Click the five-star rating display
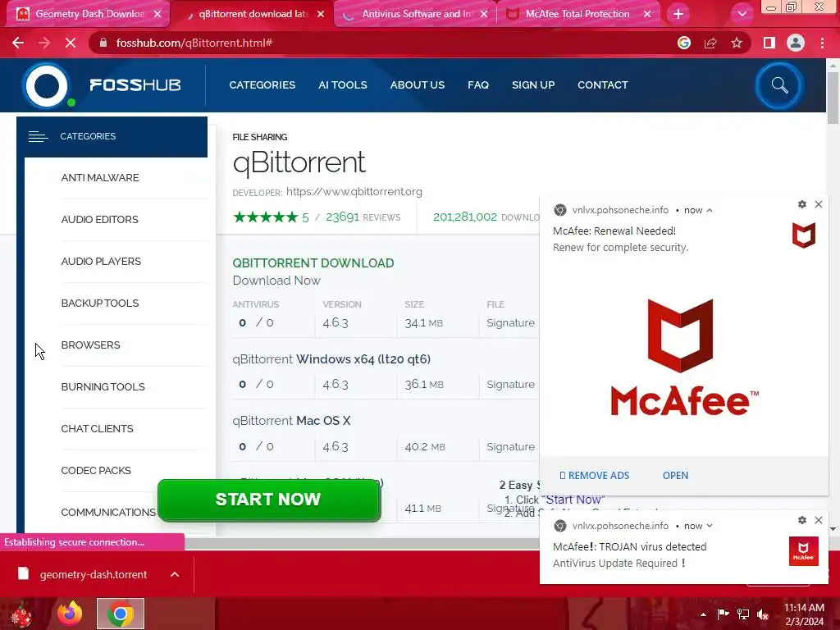This screenshot has height=630, width=840. (266, 217)
